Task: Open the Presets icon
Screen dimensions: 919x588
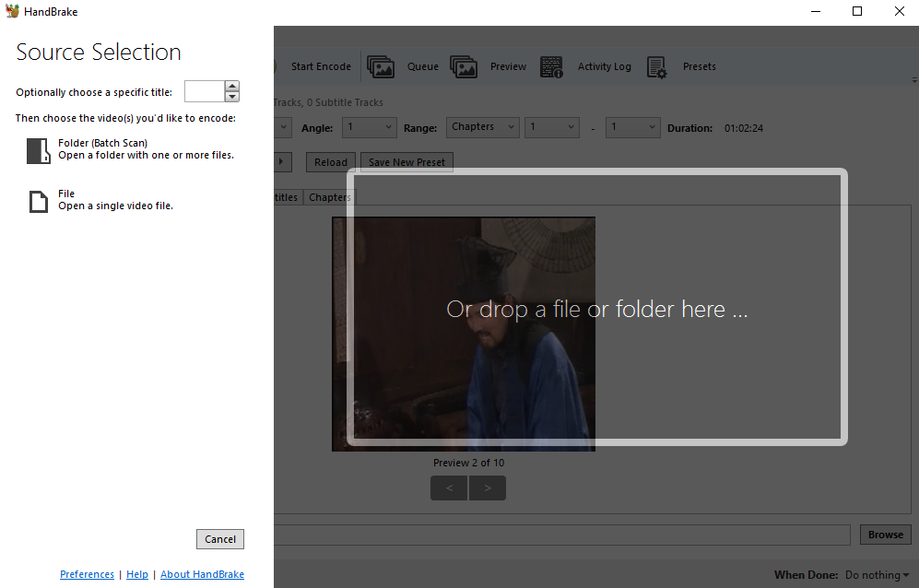Action: [x=657, y=67]
